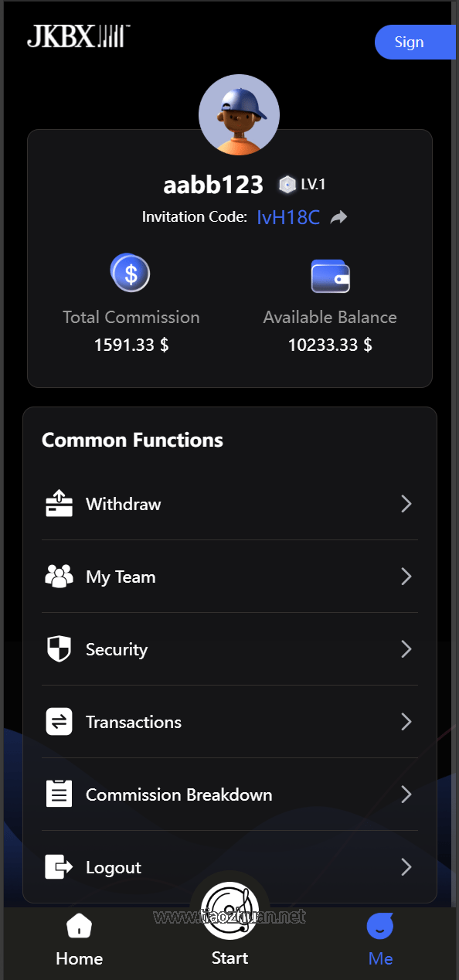
Task: Click the IvH18C invitation code link
Action: click(x=288, y=217)
